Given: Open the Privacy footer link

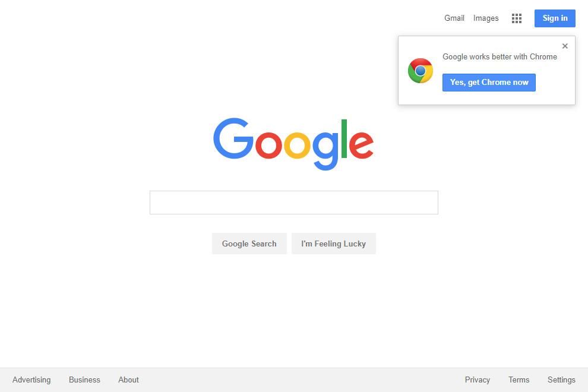Looking at the screenshot, I should coord(478,380).
